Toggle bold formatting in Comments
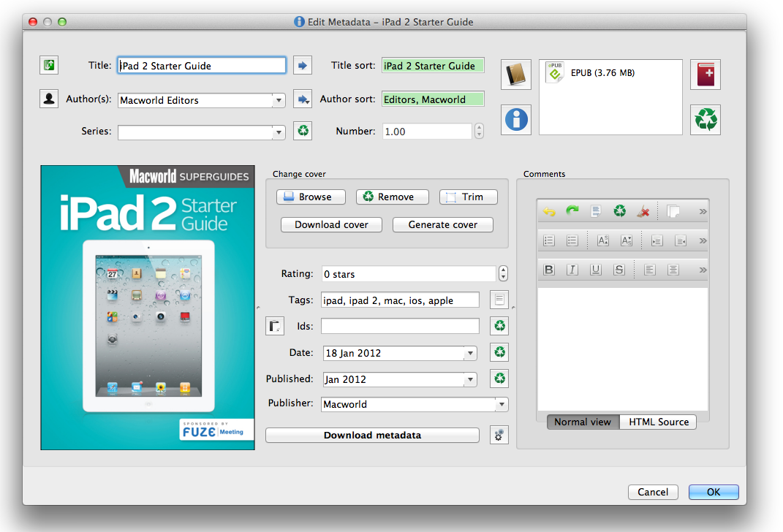The width and height of the screenshot is (783, 532). point(549,270)
